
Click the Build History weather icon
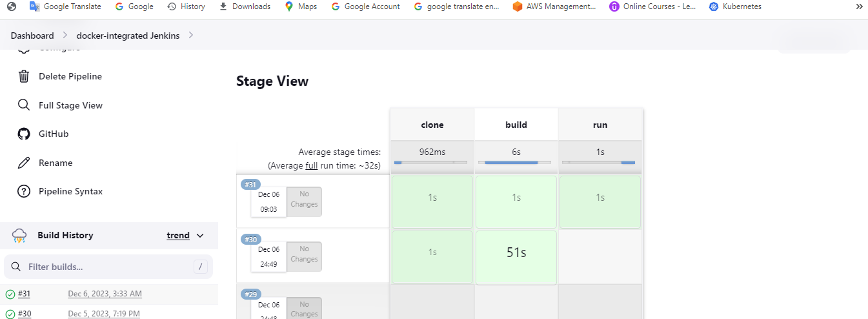pyautogui.click(x=19, y=236)
